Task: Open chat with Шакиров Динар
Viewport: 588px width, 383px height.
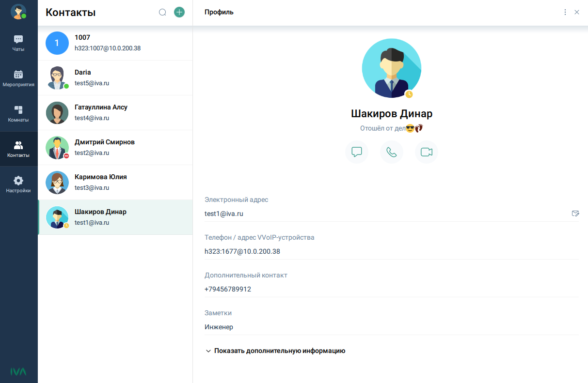Action: pyautogui.click(x=357, y=152)
